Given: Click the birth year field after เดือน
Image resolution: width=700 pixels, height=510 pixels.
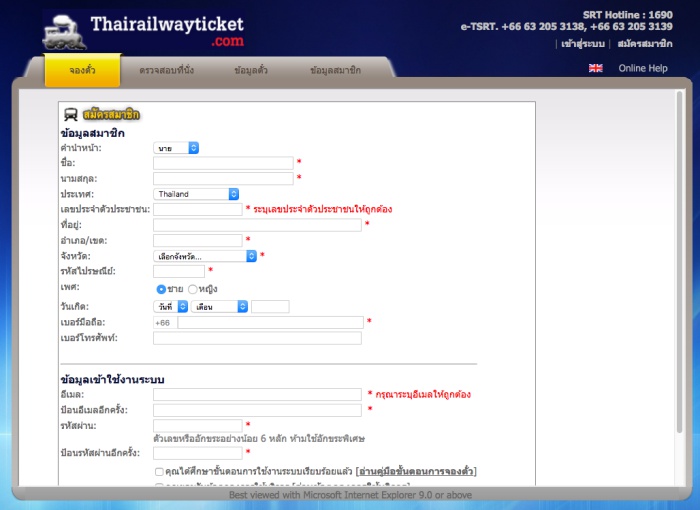Looking at the screenshot, I should point(270,306).
